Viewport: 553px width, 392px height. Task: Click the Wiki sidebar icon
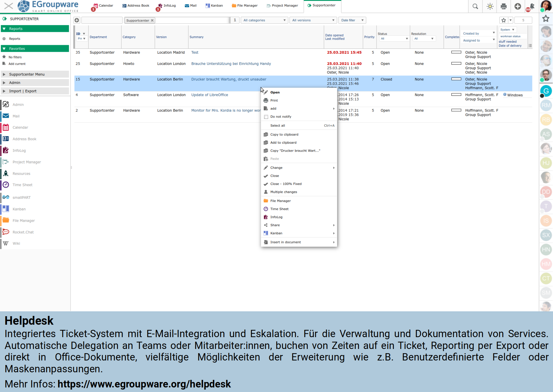tap(6, 243)
